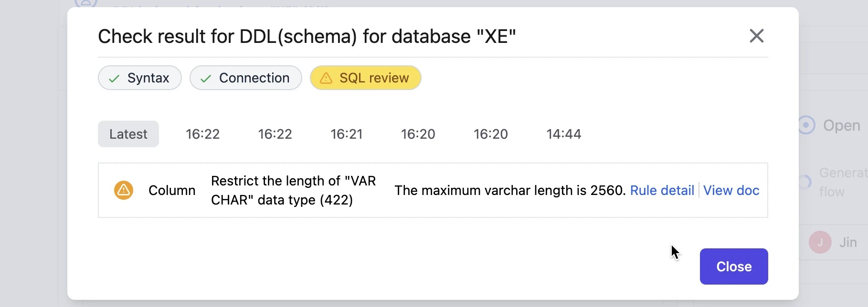This screenshot has width=868, height=307.
Task: Click the green checkmark beside Syntax
Action: pyautogui.click(x=114, y=79)
